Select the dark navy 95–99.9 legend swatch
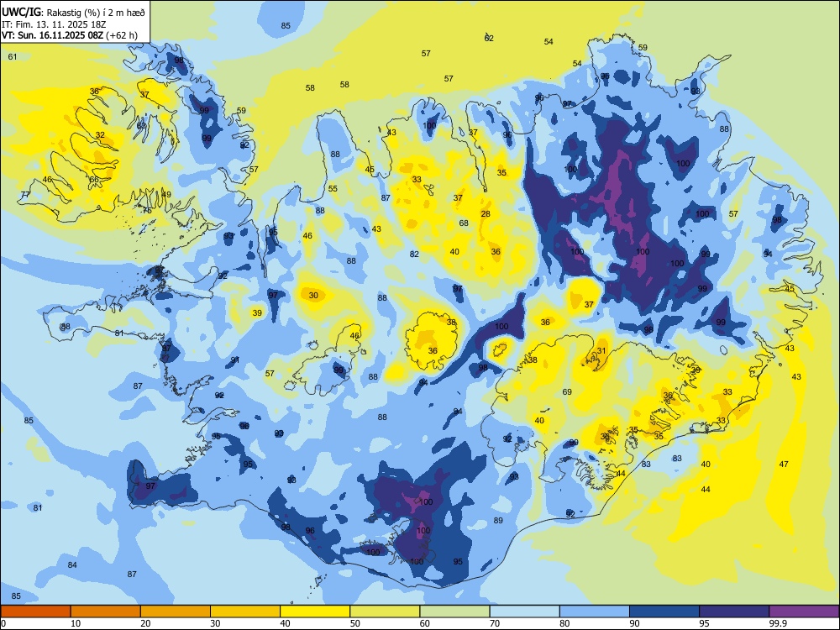This screenshot has width=840, height=630. [x=734, y=612]
